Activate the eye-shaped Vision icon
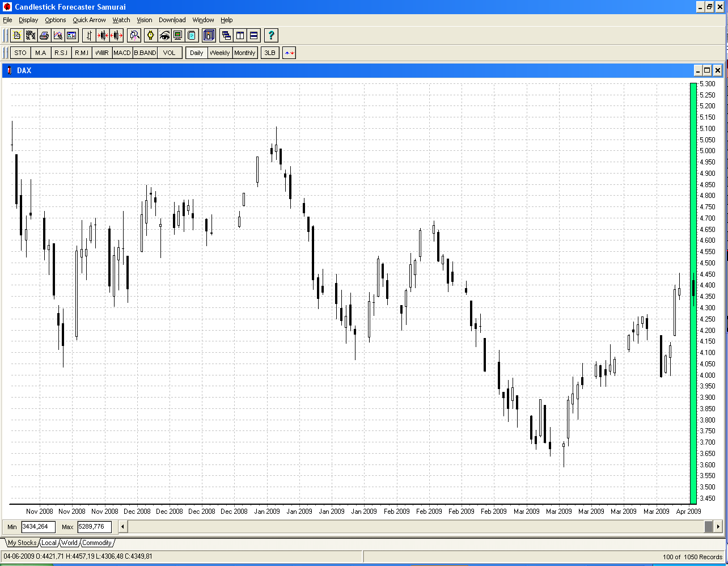Image resolution: width=728 pixels, height=566 pixels. point(164,35)
